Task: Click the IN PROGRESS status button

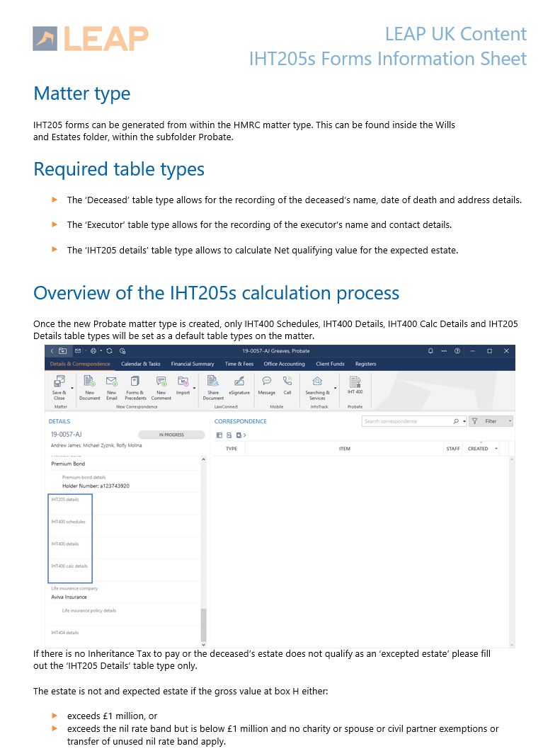Action: pyautogui.click(x=171, y=435)
